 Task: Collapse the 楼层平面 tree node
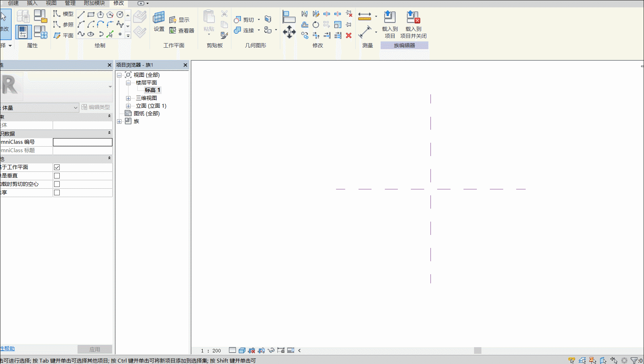129,83
